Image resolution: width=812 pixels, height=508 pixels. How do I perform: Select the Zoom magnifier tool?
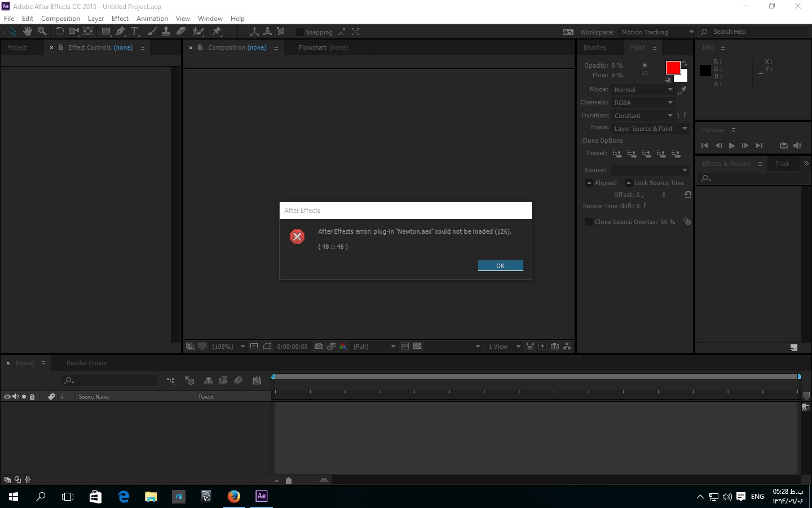tap(42, 32)
